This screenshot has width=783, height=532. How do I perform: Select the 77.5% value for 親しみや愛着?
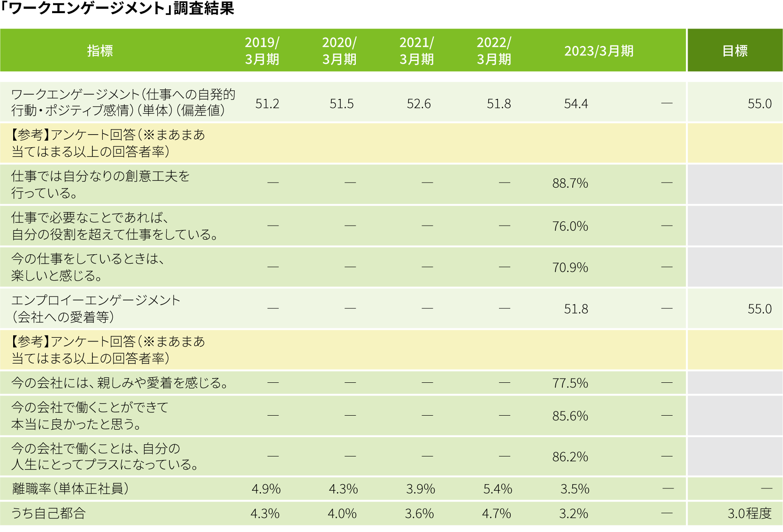570,383
